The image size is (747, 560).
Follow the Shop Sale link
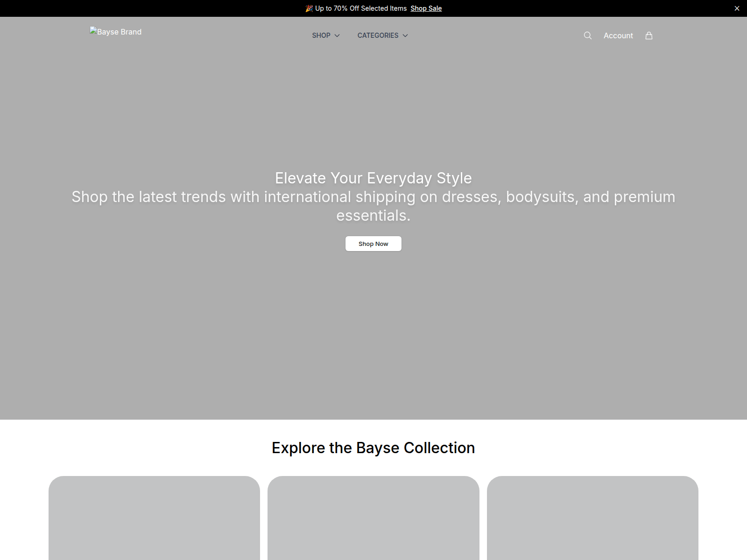(x=426, y=8)
